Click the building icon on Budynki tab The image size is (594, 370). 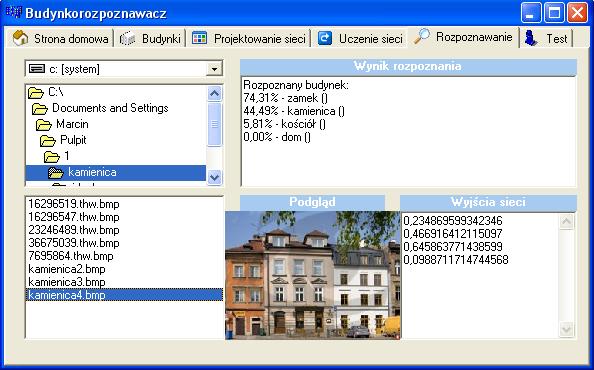click(128, 38)
